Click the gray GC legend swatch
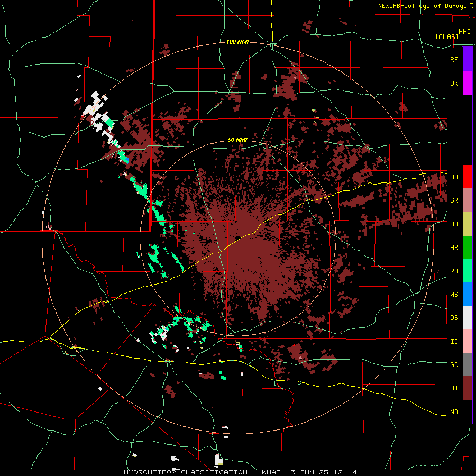The image size is (476, 476). point(467,364)
